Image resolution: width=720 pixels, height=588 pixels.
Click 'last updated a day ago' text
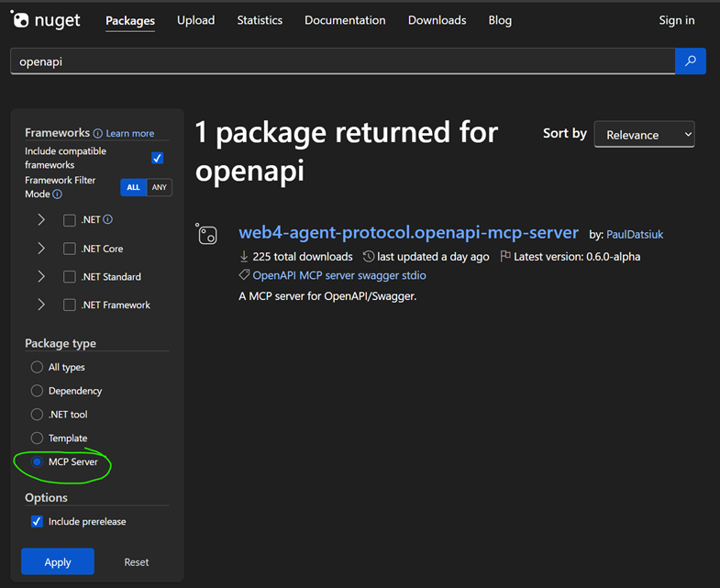click(433, 256)
